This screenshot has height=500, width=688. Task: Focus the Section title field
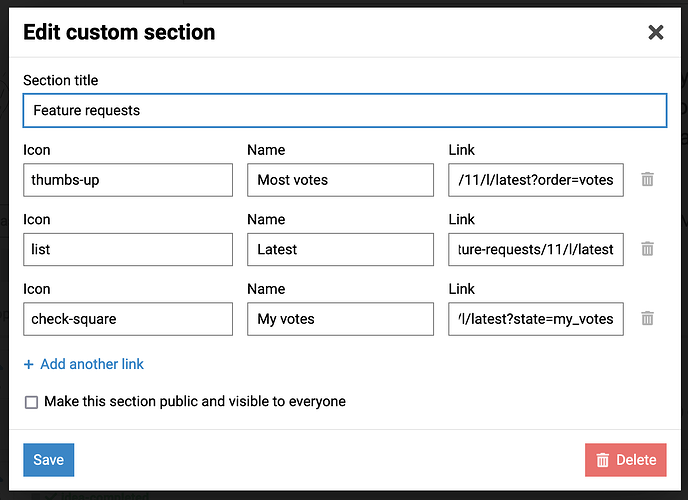point(345,111)
